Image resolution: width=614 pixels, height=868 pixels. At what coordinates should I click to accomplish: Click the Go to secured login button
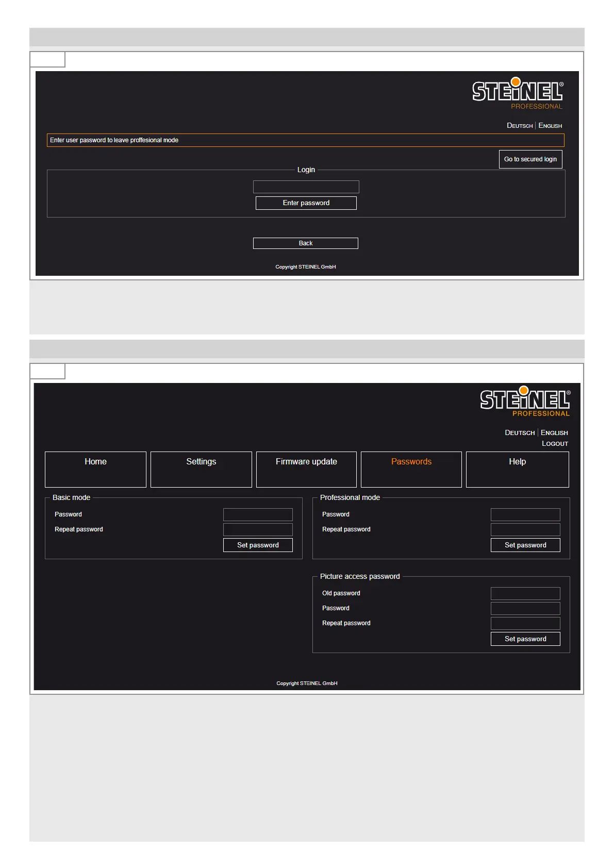pyautogui.click(x=530, y=159)
